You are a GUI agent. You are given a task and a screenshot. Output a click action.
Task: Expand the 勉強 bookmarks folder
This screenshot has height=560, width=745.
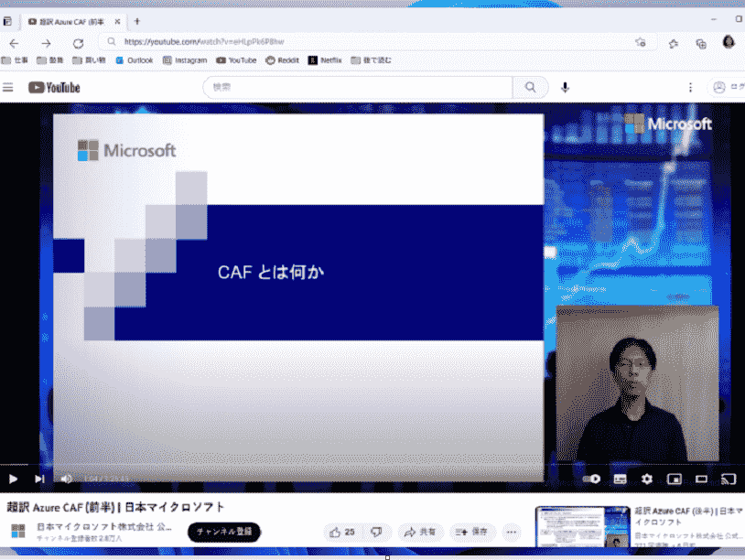point(50,60)
